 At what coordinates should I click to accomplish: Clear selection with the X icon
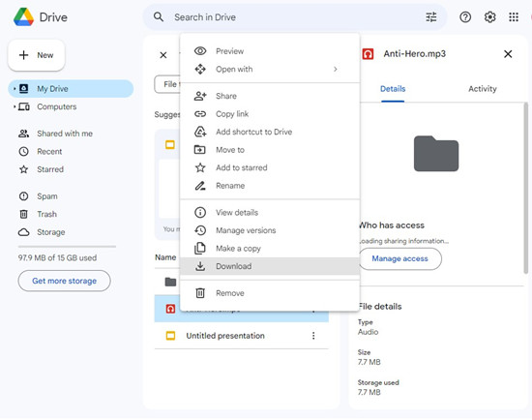click(x=163, y=55)
